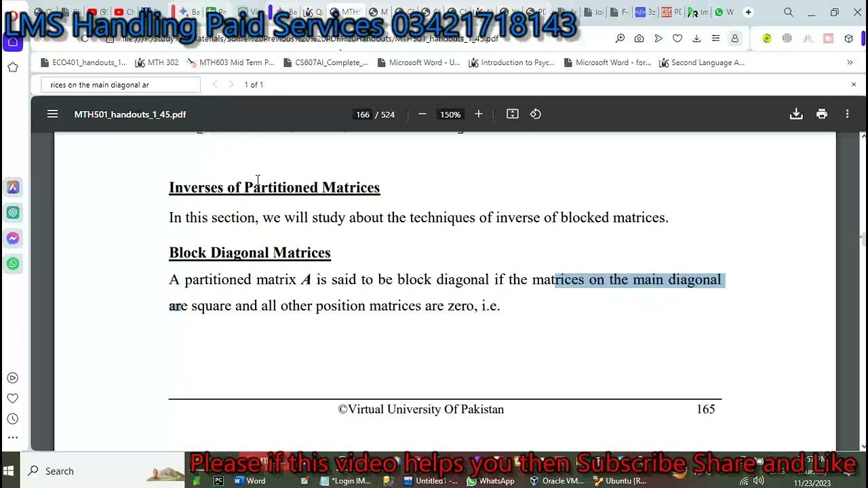The height and width of the screenshot is (488, 868).
Task: Click the taskbar Search box
Action: [102, 471]
